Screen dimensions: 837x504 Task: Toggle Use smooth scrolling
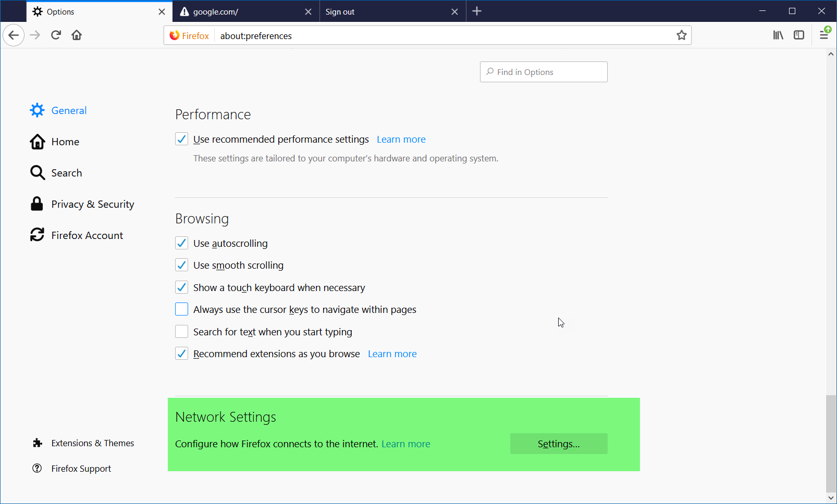[x=181, y=265]
